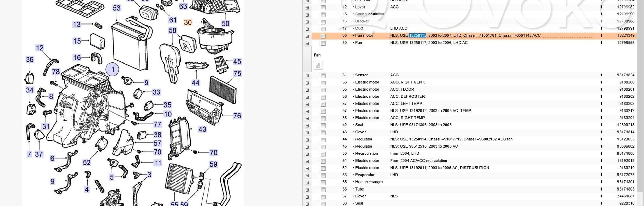Click callout 76 in the diagram
This screenshot has height=206, width=644.
pyautogui.click(x=237, y=116)
